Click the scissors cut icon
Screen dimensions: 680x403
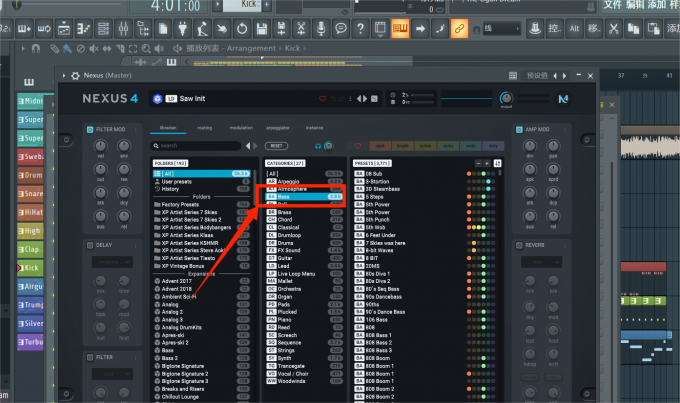click(x=613, y=29)
